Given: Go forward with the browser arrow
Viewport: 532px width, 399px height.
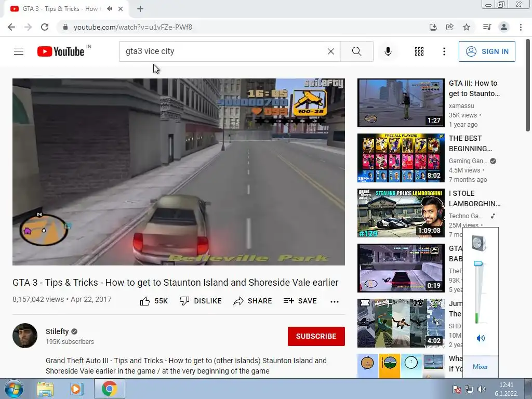Looking at the screenshot, I should [28, 27].
